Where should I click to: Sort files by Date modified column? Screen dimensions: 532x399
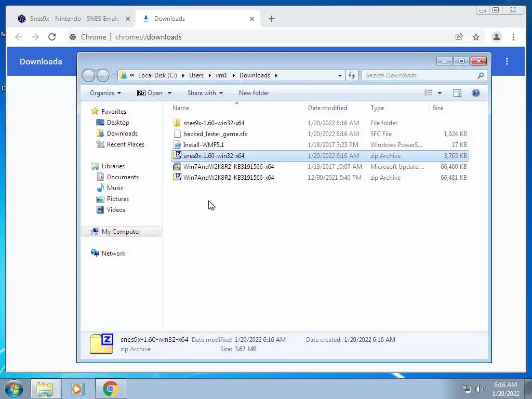[336, 108]
